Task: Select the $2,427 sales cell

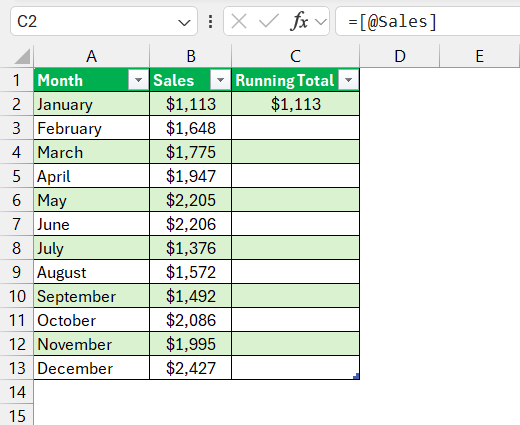Action: point(191,368)
